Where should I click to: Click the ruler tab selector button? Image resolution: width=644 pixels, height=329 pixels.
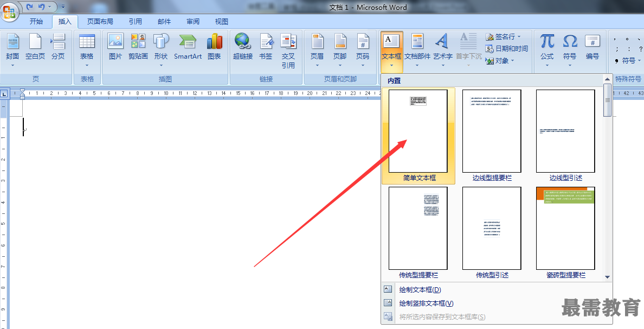tap(4, 94)
